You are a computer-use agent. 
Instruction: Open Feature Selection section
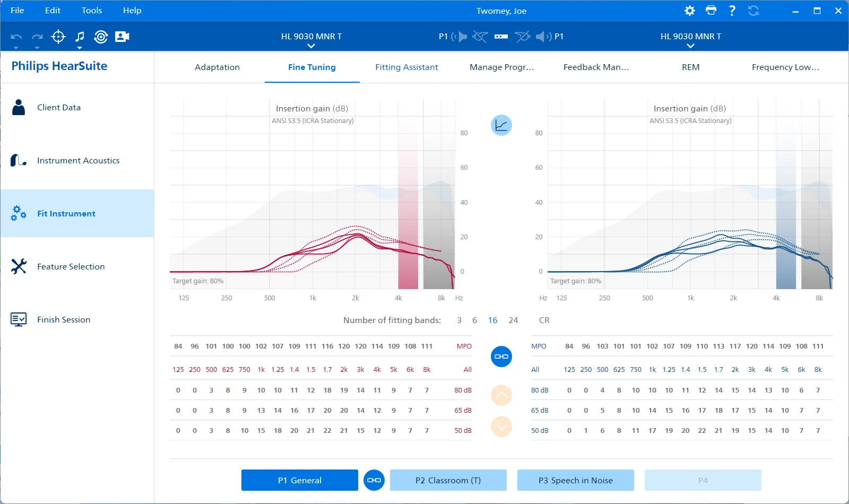click(x=77, y=266)
